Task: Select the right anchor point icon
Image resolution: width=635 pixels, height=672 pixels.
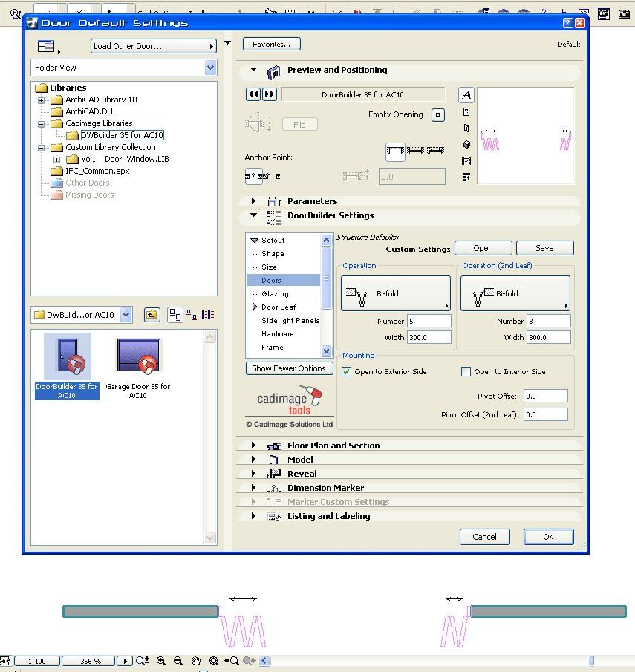Action: coord(278,177)
